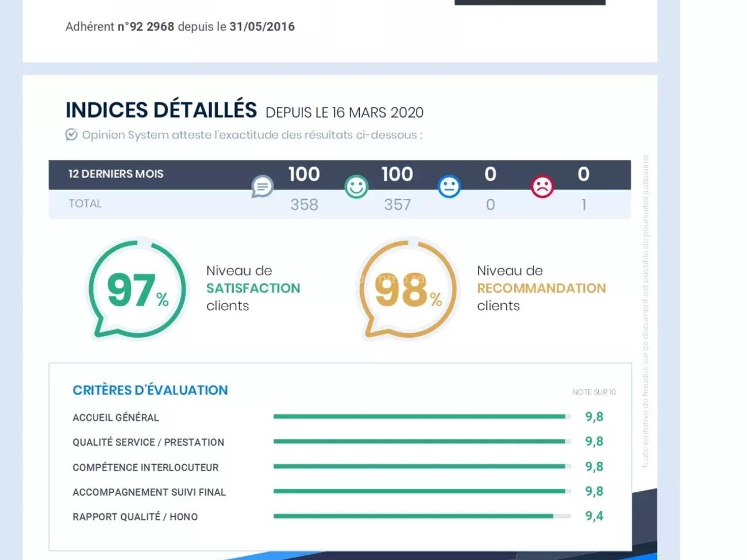Select the TOTAL row label

(x=85, y=204)
